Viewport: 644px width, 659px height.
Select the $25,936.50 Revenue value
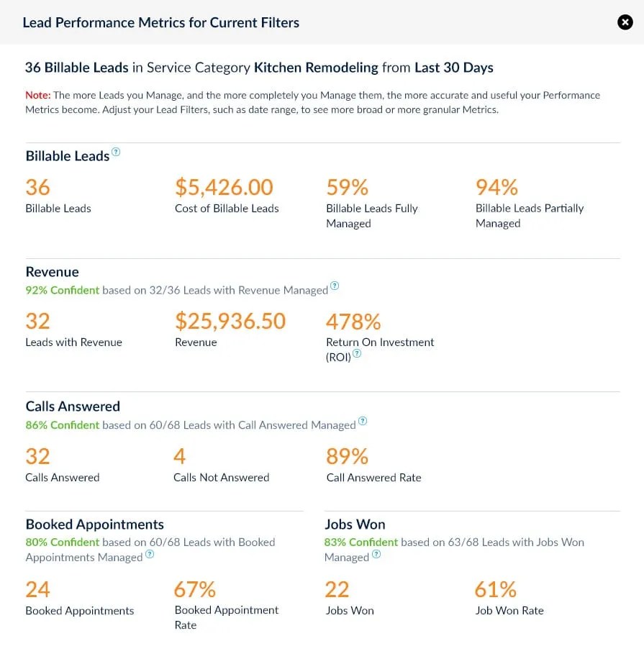tap(230, 321)
